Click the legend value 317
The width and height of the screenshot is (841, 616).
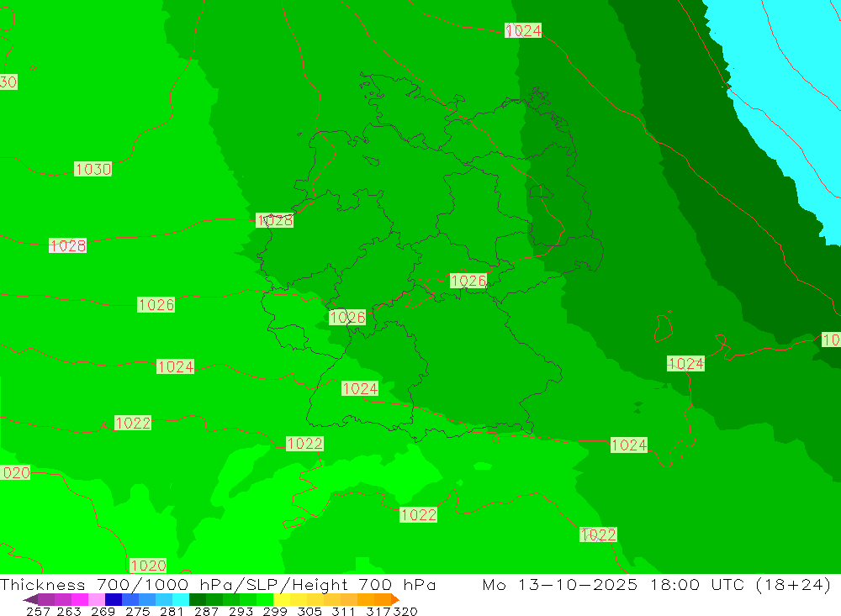(x=378, y=611)
